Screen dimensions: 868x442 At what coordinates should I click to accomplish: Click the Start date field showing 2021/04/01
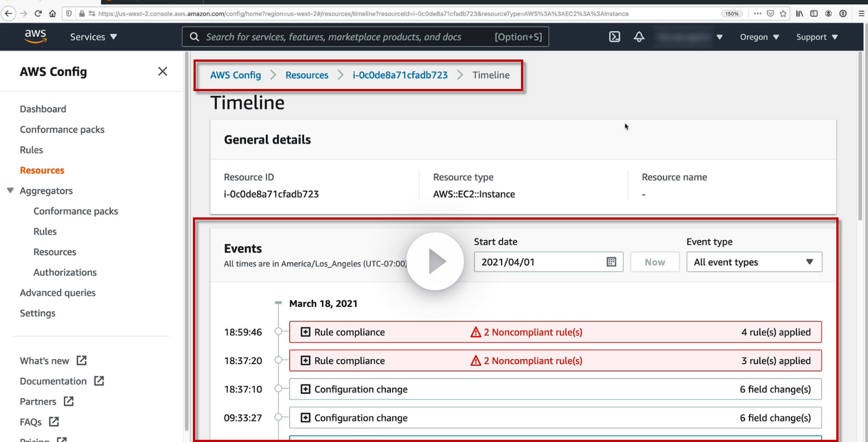click(x=548, y=262)
